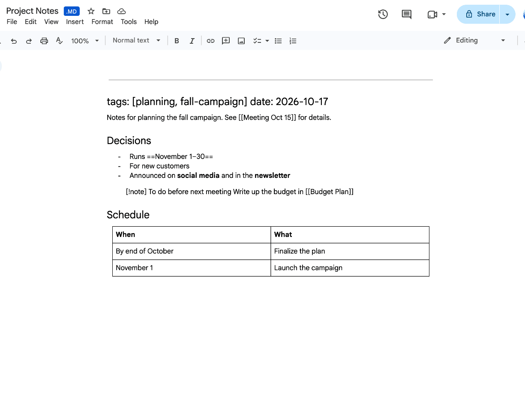Screen dimensions: 525x420
Task: Click the move-to-folder icon
Action: point(106,12)
